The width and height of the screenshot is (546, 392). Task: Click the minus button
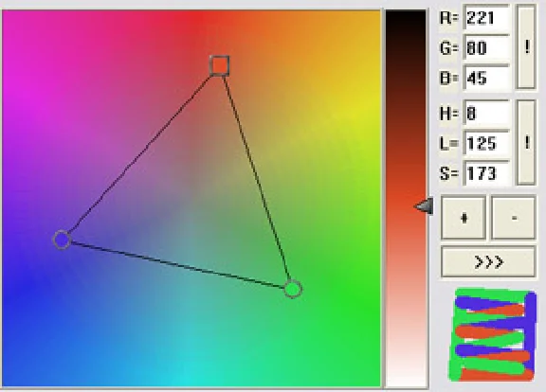(513, 218)
